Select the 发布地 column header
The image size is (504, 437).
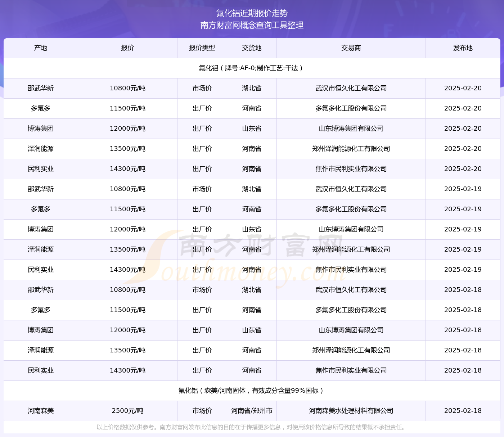[463, 48]
